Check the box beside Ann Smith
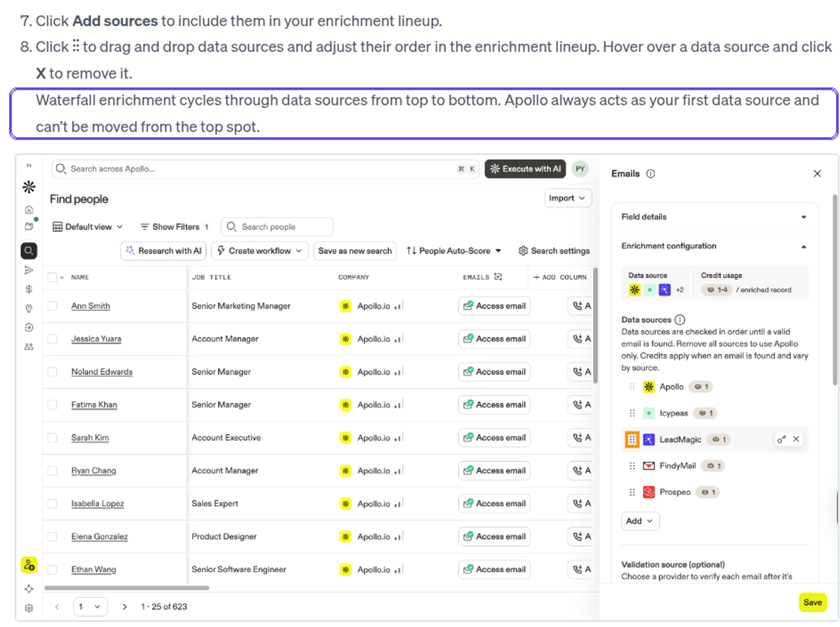The image size is (840, 627). [x=52, y=306]
